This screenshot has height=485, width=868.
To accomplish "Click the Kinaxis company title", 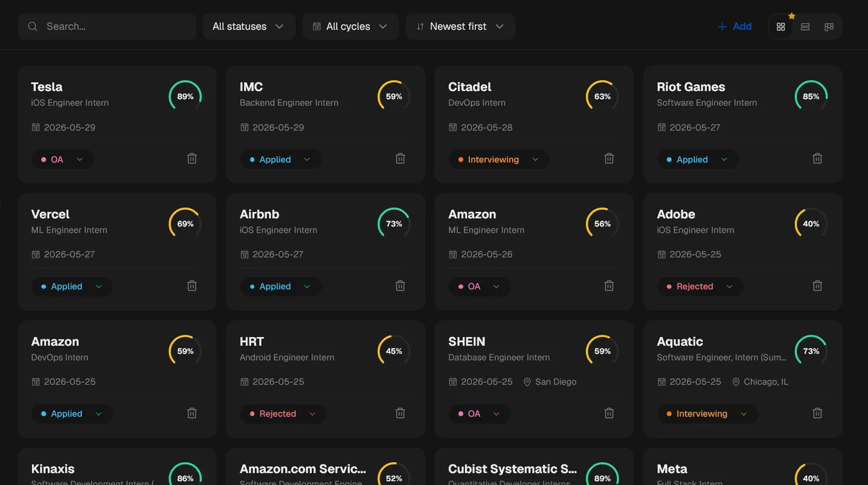I will pos(53,469).
